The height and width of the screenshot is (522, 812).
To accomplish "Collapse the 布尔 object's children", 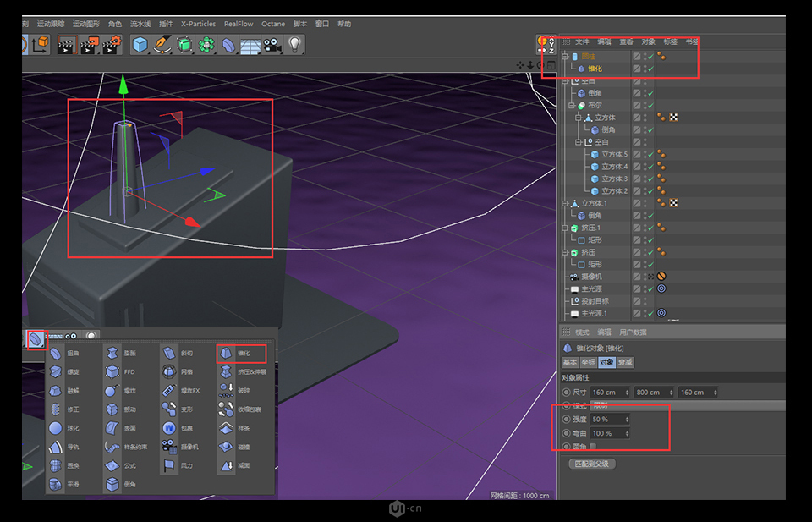I will pyautogui.click(x=570, y=104).
